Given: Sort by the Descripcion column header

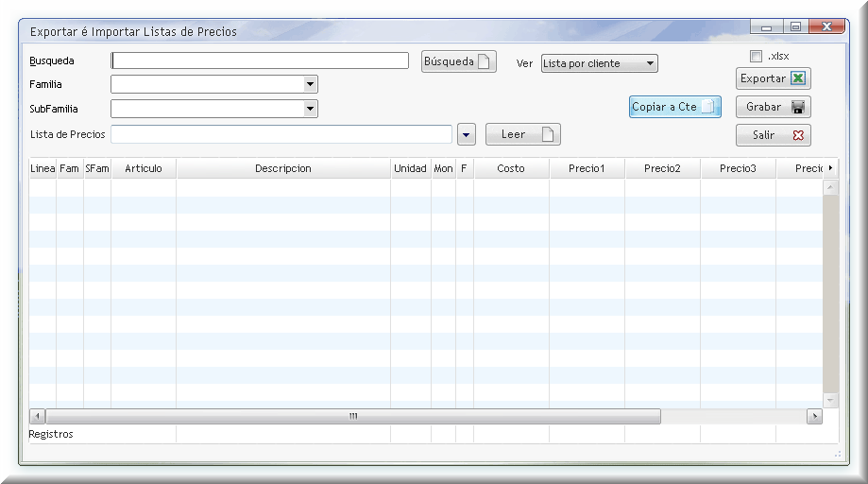Looking at the screenshot, I should click(282, 168).
